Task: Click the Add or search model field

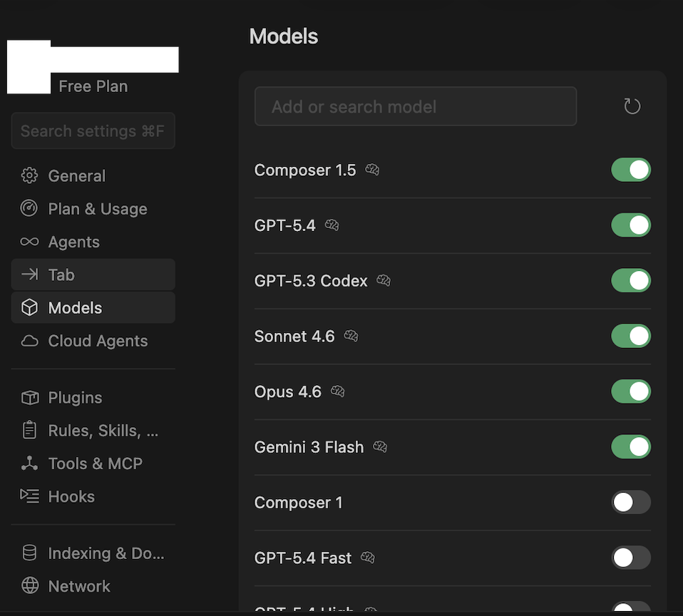Action: pyautogui.click(x=415, y=107)
